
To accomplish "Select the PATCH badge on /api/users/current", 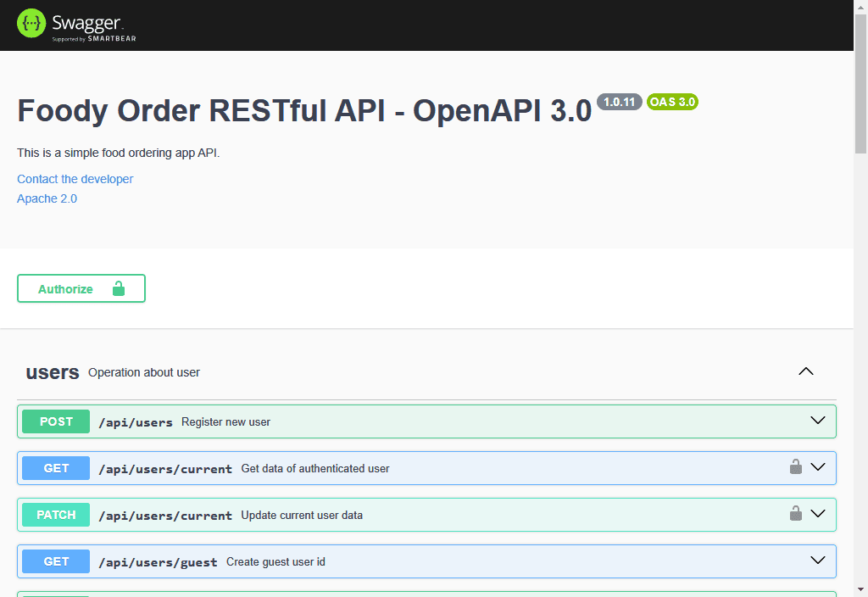I will click(55, 514).
